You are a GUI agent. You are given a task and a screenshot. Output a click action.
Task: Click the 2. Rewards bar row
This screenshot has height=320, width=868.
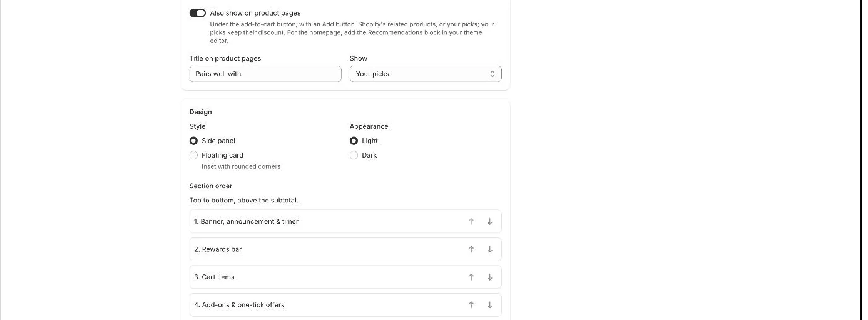[x=345, y=249]
